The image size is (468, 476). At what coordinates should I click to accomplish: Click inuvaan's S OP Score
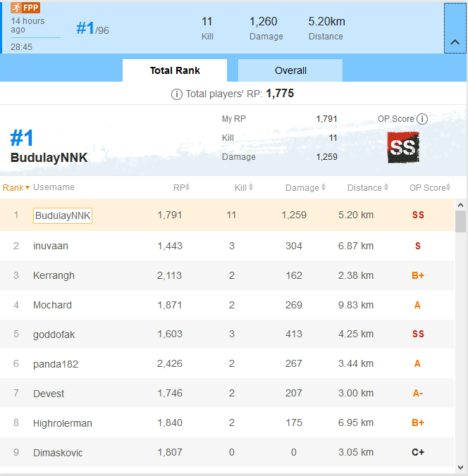click(x=418, y=246)
